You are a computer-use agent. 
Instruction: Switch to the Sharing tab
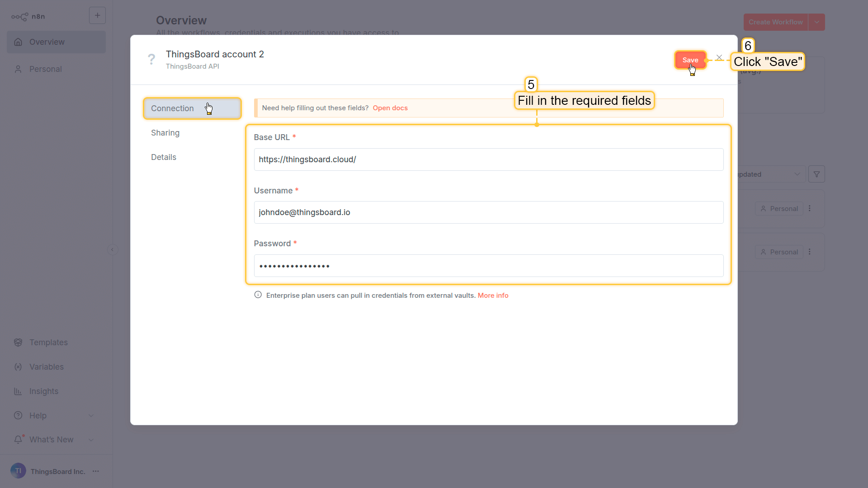(165, 133)
